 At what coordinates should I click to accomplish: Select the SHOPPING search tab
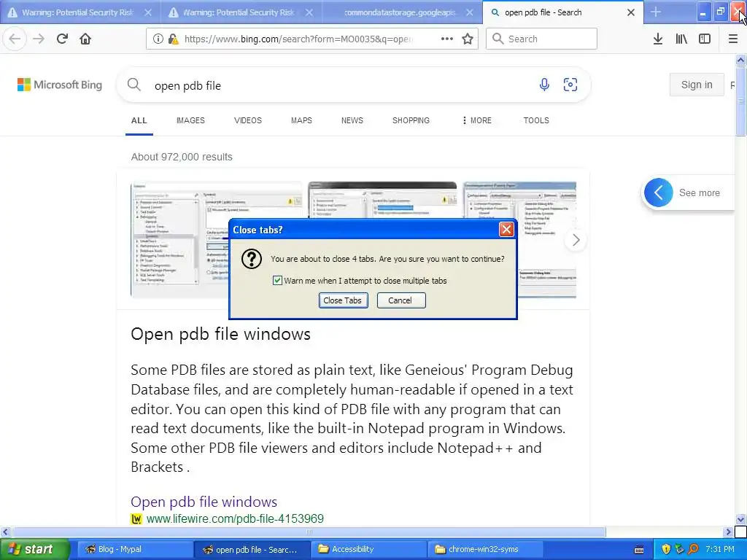coord(411,120)
